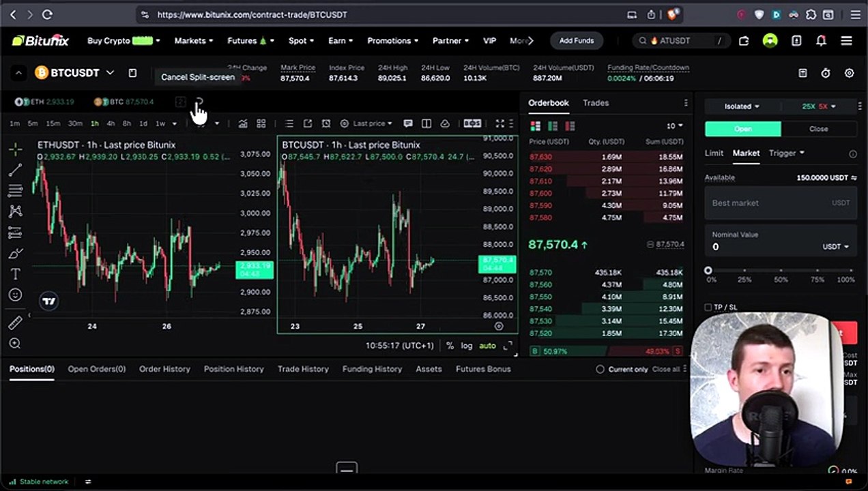This screenshot has height=491, width=868.
Task: Switch to the Open Orders(0) tab
Action: 97,369
